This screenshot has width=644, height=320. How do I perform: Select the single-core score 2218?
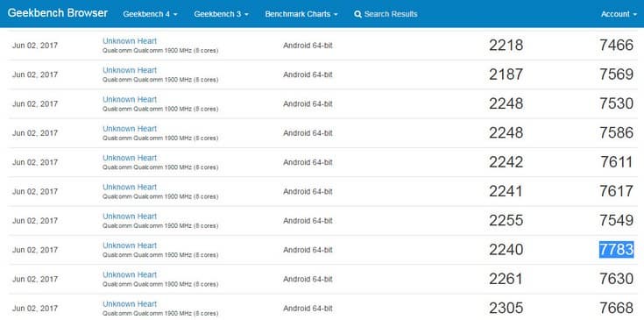506,46
